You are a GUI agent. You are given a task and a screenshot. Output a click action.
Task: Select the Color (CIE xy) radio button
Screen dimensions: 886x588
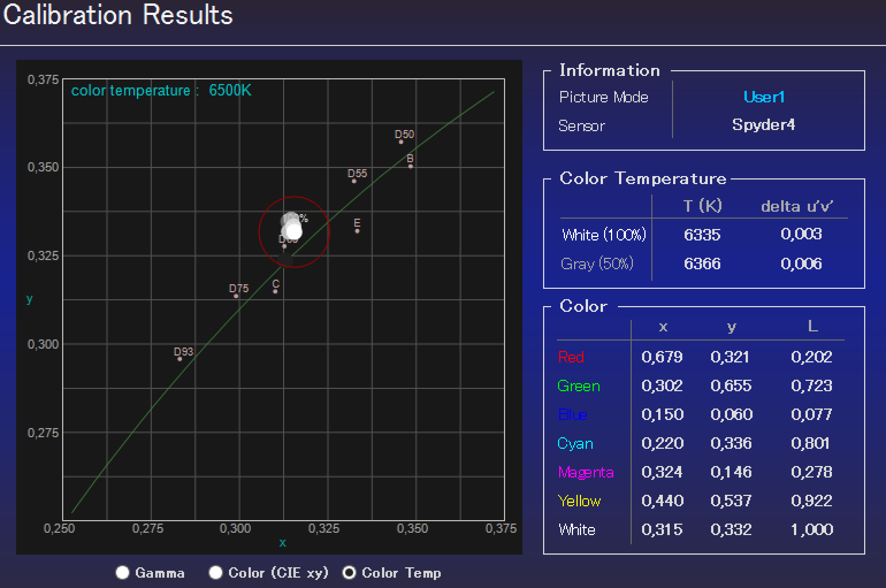215,572
